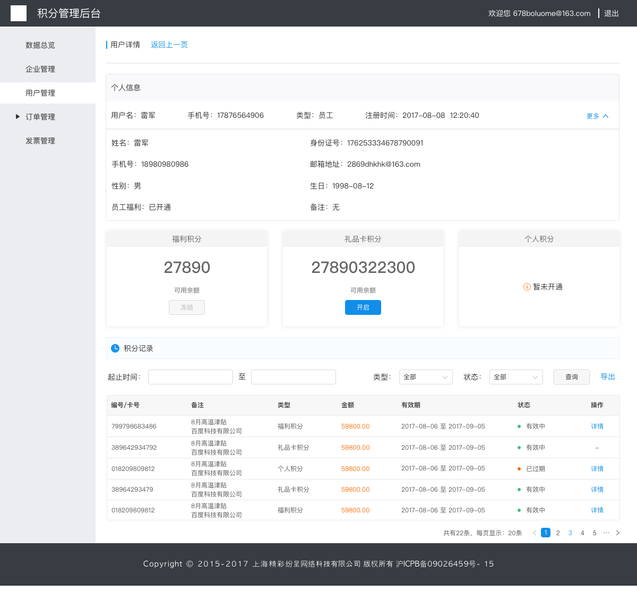Open 企业管理 in the sidebar

[40, 69]
